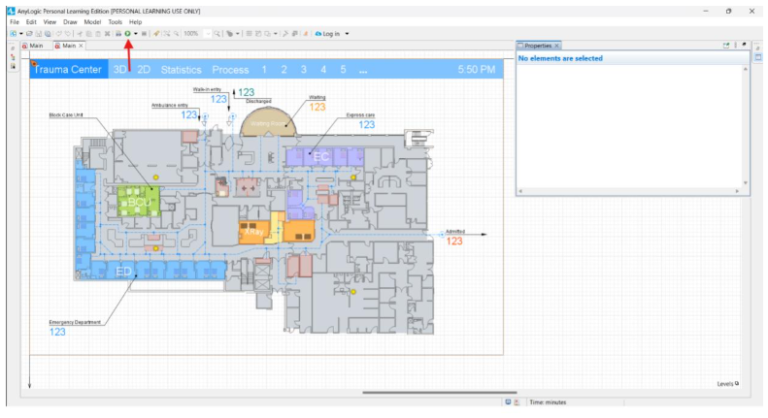Click the Open model folder icon
Viewport: 768px width, 418px height.
[29, 34]
